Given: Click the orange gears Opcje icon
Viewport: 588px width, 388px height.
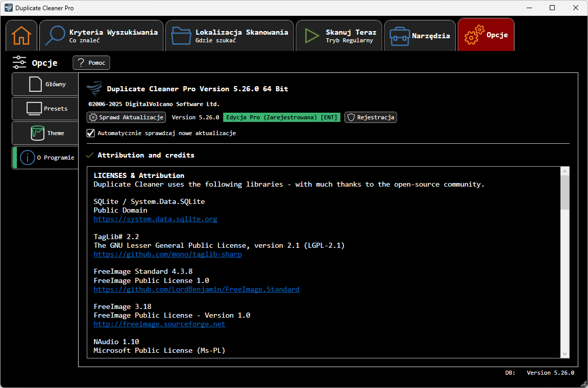Looking at the screenshot, I should tap(474, 36).
